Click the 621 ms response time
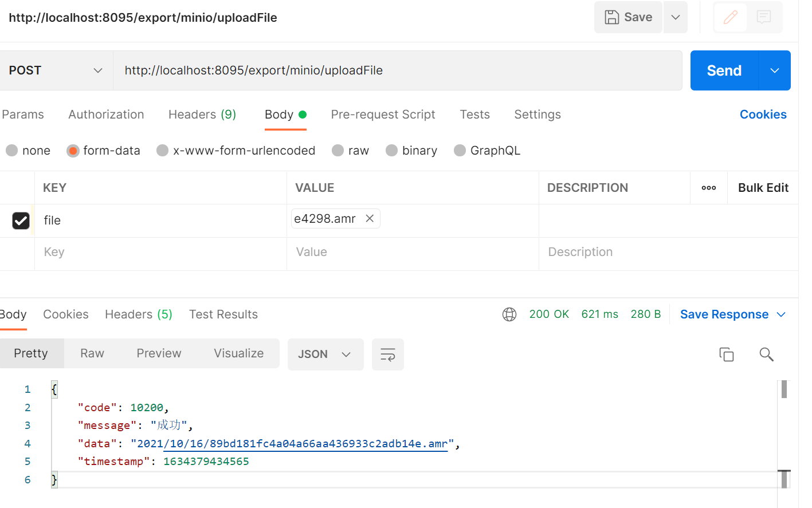The height and width of the screenshot is (508, 812). click(599, 314)
